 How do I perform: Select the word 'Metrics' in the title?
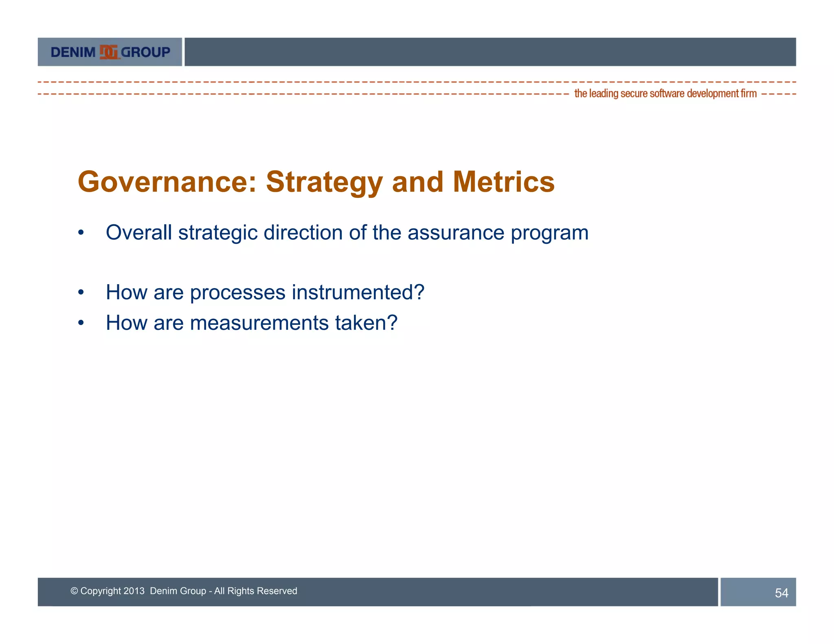coord(503,182)
